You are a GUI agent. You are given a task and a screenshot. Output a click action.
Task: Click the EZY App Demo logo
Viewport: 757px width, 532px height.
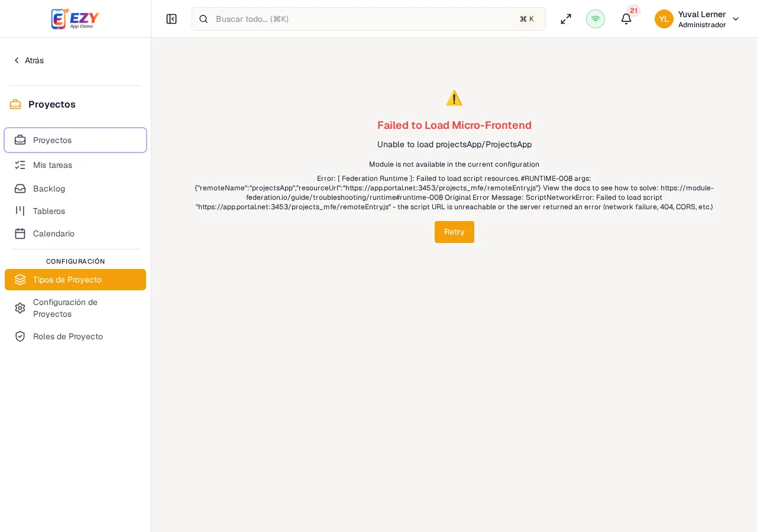(75, 19)
